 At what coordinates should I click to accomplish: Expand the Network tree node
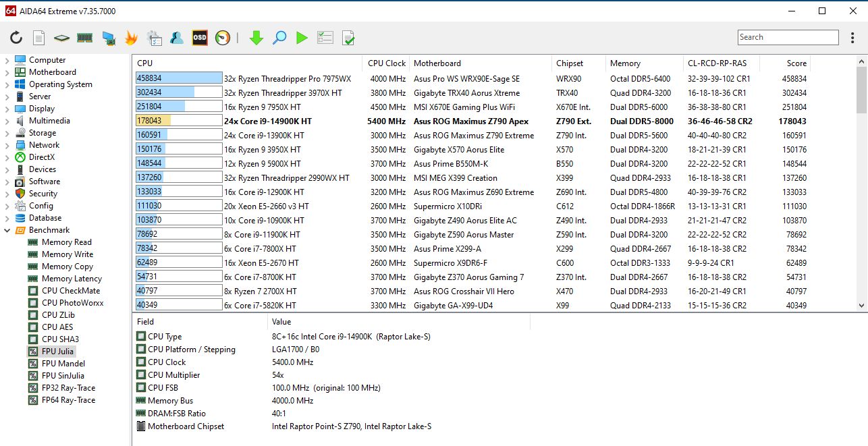pyautogui.click(x=7, y=145)
